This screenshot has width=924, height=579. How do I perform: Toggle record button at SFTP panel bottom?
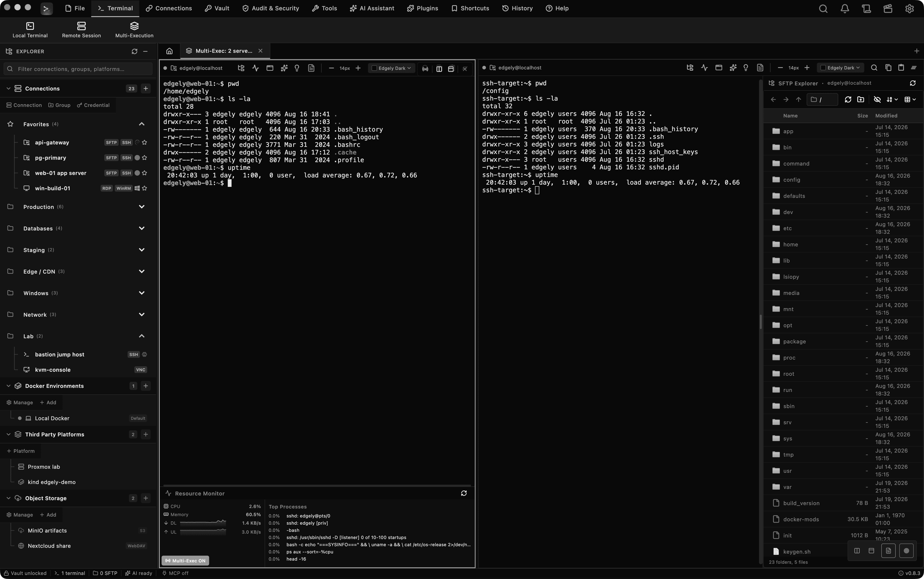coord(906,551)
